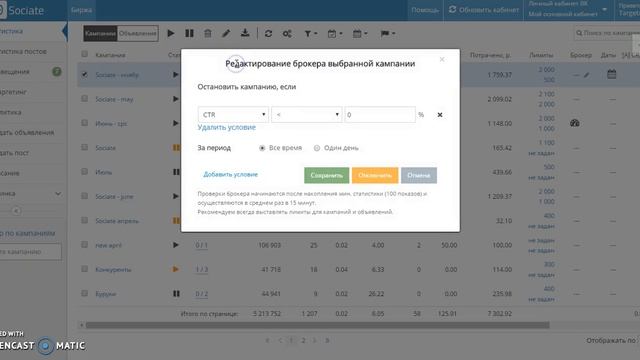Open toolbar flag dropdown

(x=388, y=34)
